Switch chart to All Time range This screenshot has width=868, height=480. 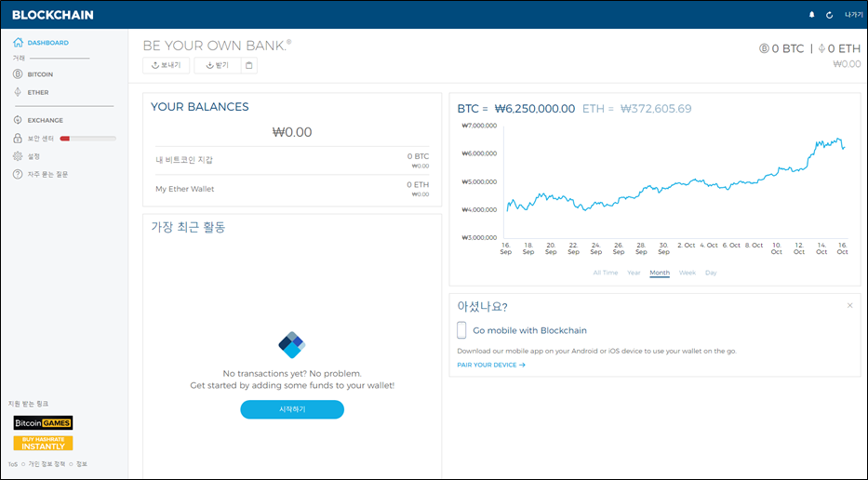point(605,273)
